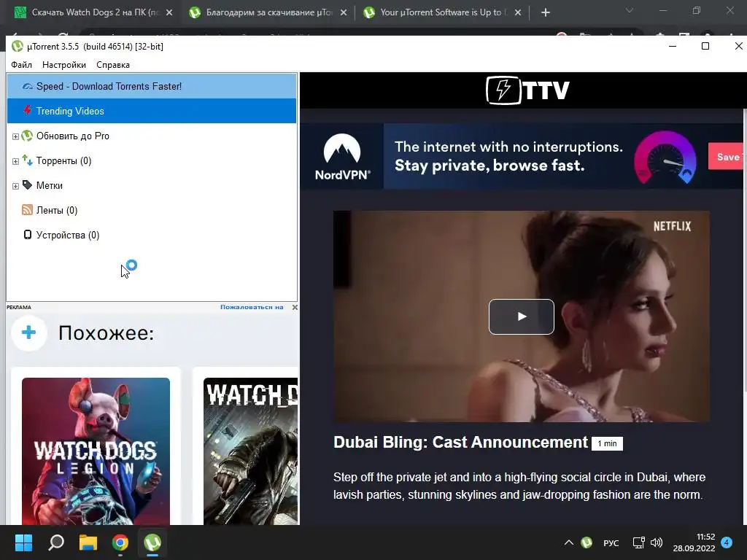This screenshot has height=560, width=747.
Task: Click µTorrent system tray icon
Action: 587,542
